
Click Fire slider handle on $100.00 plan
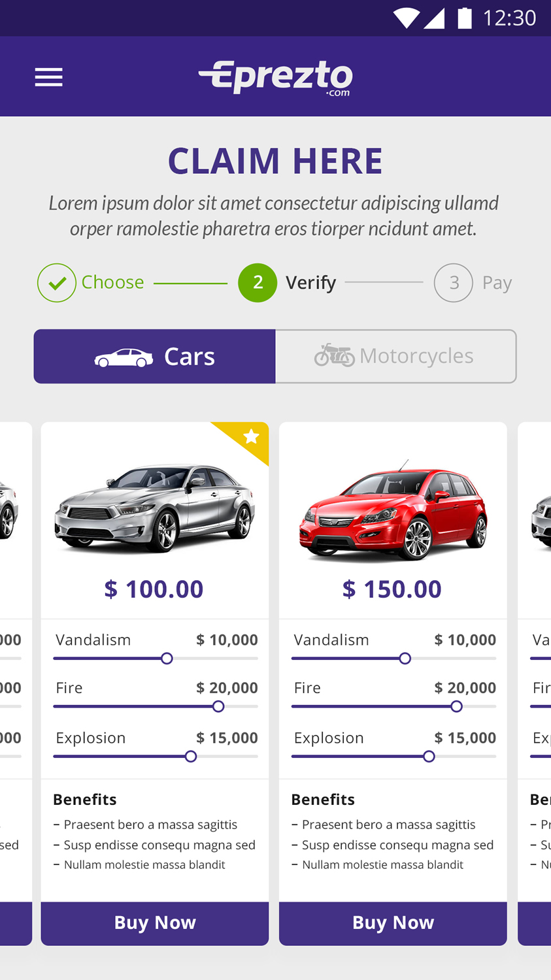click(x=218, y=706)
